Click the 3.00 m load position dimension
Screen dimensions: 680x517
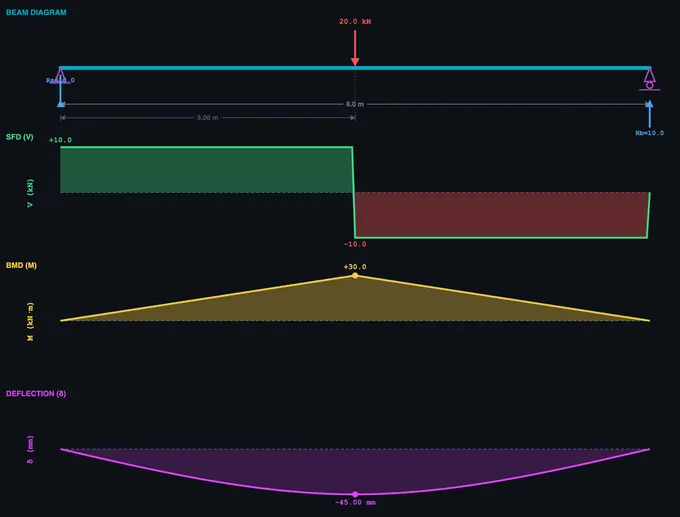[207, 118]
